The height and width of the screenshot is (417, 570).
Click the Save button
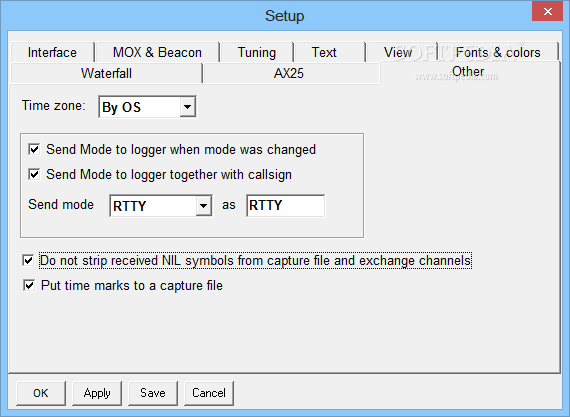pos(153,393)
